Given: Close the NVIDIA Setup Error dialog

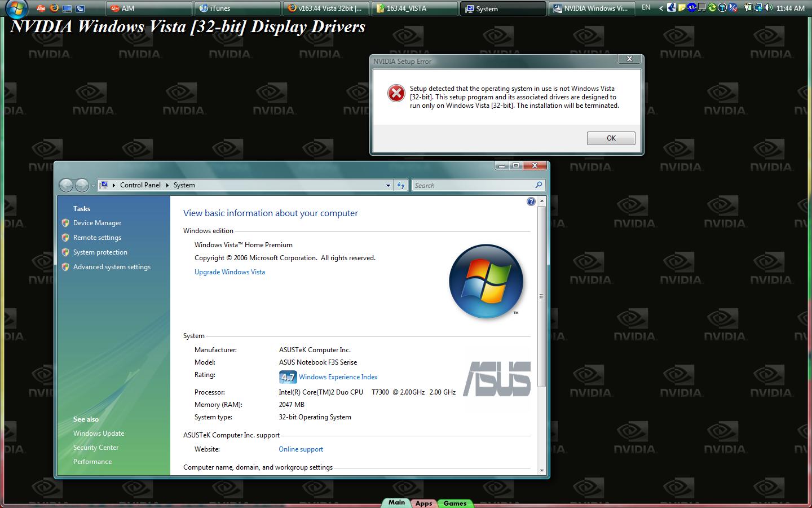Looking at the screenshot, I should point(629,59).
